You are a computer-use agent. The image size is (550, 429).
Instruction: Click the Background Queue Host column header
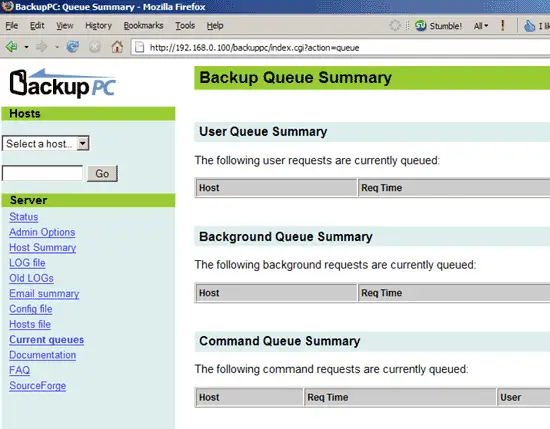(x=276, y=293)
